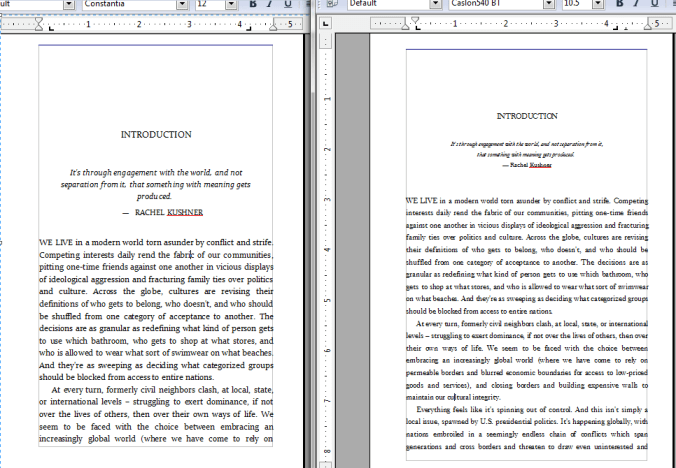Viewport: 676px width, 468px height.
Task: Open Styles and Formatting icon in right window
Action: [x=332, y=4]
